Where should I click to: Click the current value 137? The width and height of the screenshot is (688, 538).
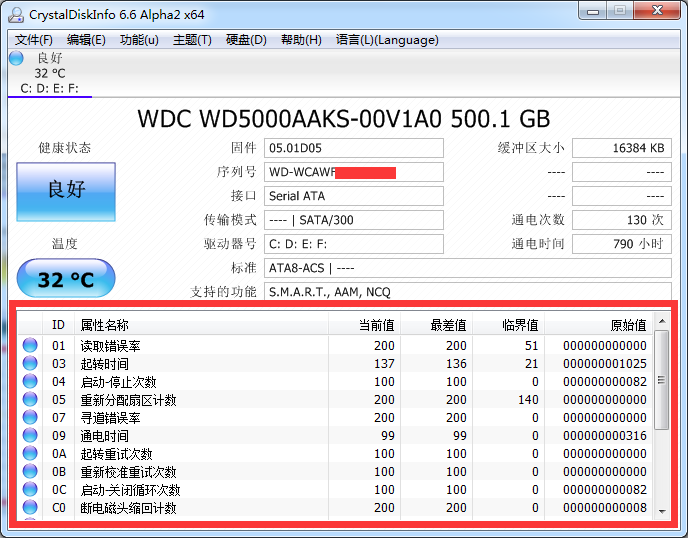[x=384, y=363]
